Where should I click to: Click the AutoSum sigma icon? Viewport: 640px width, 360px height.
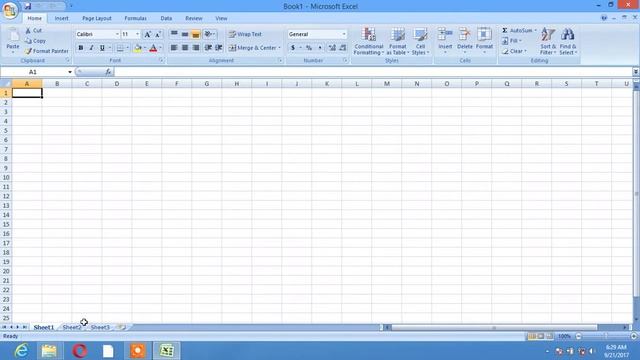(505, 31)
